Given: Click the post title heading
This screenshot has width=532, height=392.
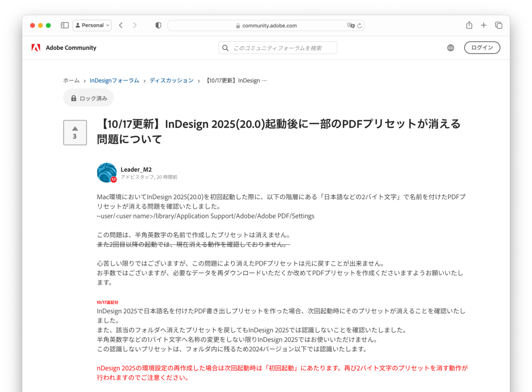Looking at the screenshot, I should click(278, 131).
